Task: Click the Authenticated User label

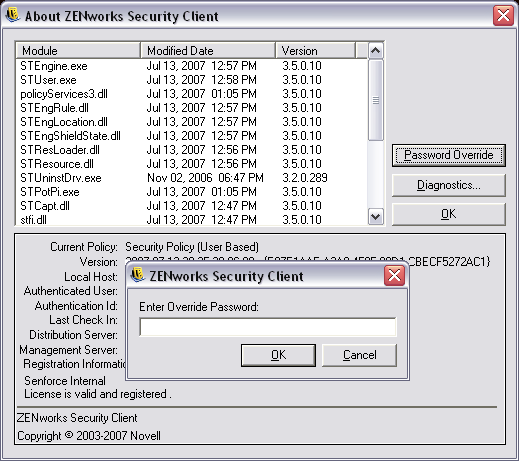Action: [x=70, y=291]
